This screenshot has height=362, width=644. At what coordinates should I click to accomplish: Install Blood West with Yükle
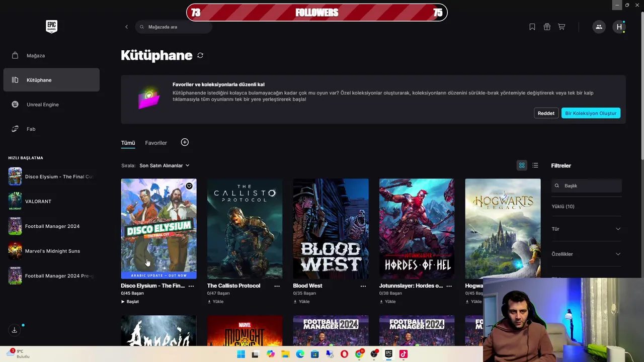coord(301,302)
